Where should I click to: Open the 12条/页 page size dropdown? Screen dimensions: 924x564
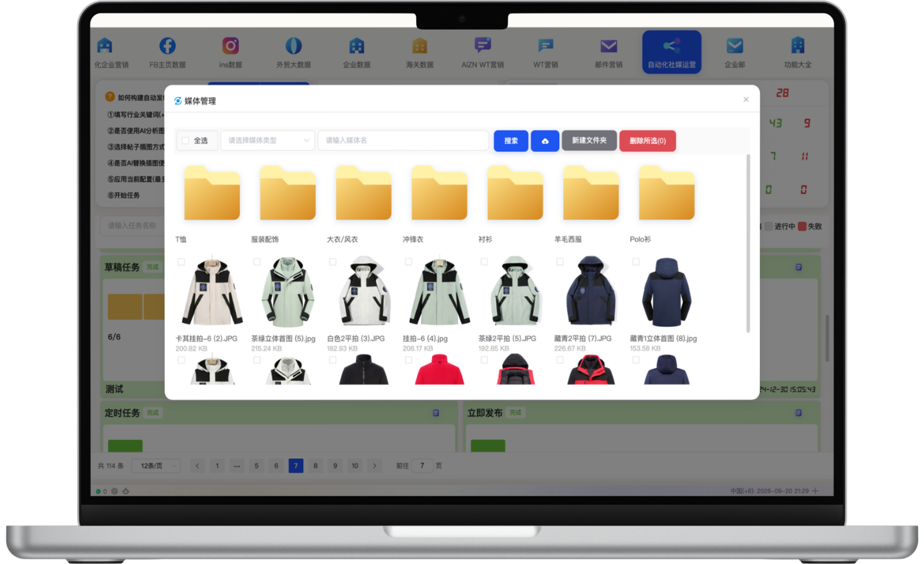(156, 466)
